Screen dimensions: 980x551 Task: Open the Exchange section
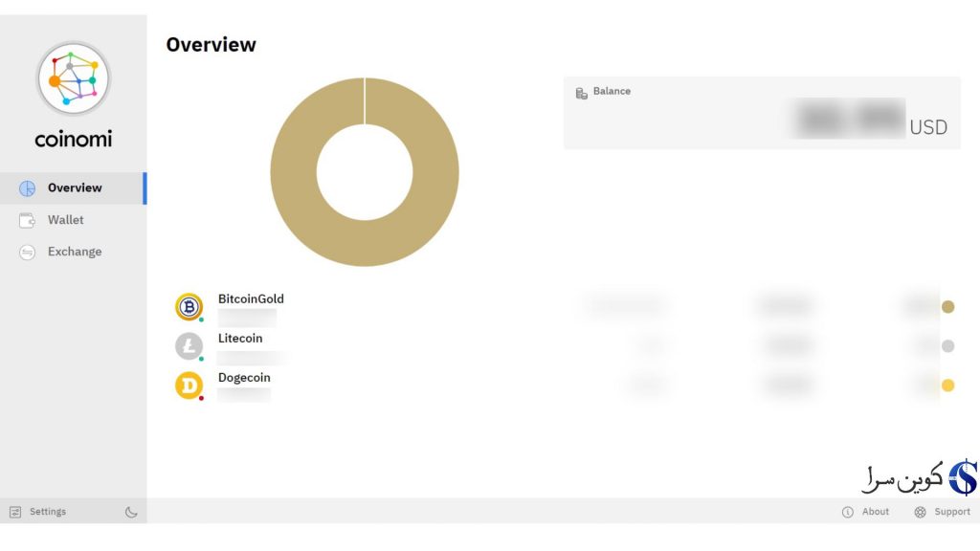73,252
